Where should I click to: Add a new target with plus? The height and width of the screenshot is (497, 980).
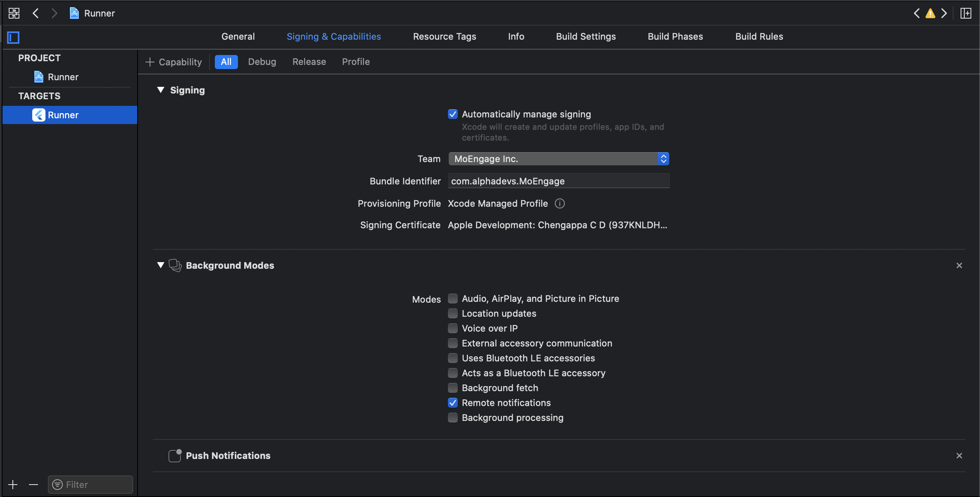click(13, 485)
